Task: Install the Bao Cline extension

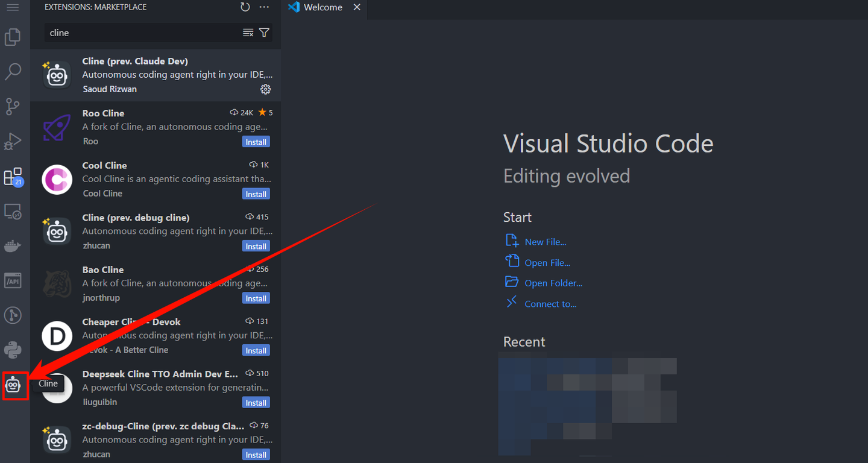Action: 256,298
